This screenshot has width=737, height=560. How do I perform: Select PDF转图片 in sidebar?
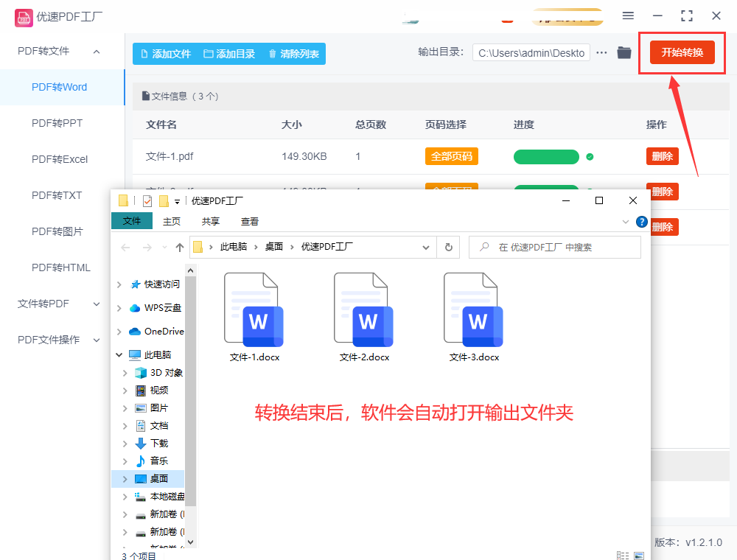(57, 231)
